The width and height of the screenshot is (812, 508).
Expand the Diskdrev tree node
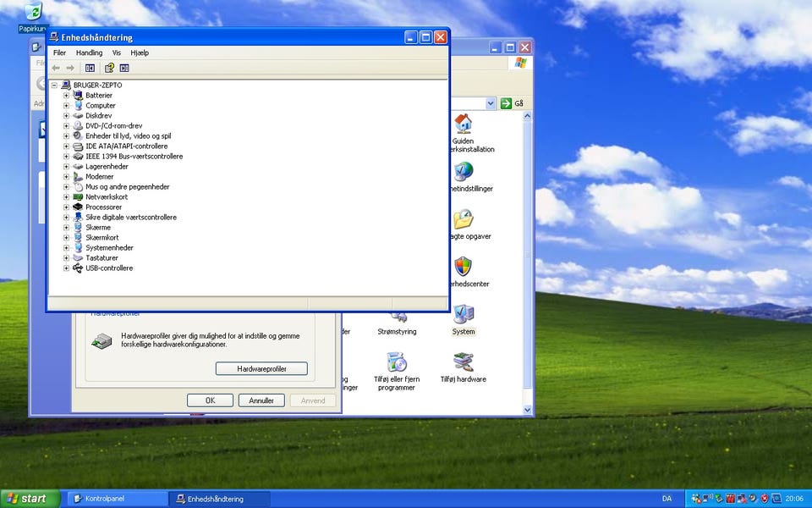point(67,116)
